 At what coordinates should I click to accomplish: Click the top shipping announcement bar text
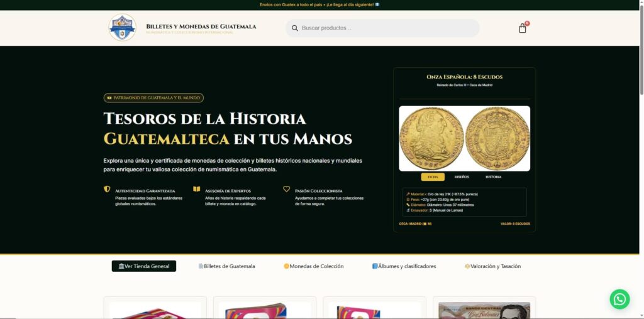pyautogui.click(x=319, y=5)
